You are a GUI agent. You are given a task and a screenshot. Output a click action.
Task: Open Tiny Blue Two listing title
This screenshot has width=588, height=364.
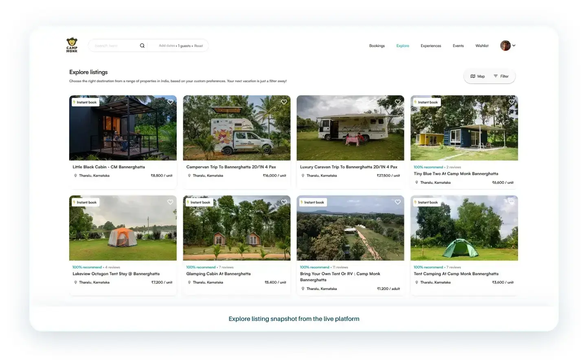[x=456, y=174]
